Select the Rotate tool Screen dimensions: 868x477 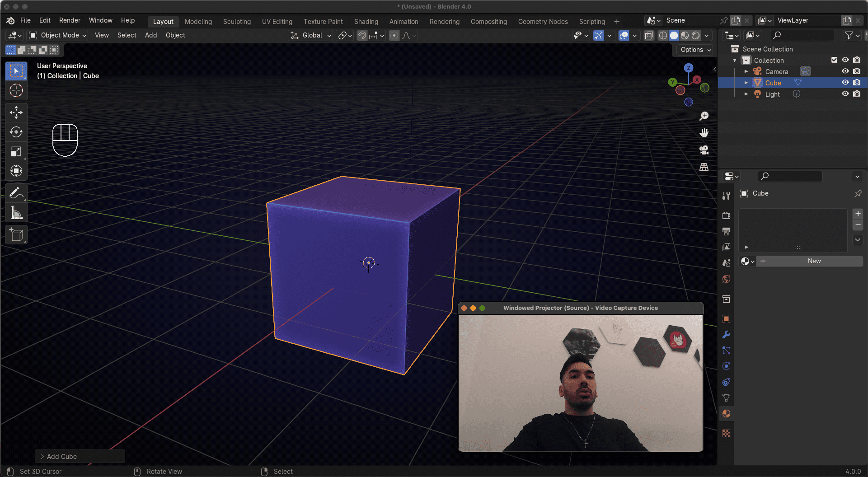pos(16,132)
